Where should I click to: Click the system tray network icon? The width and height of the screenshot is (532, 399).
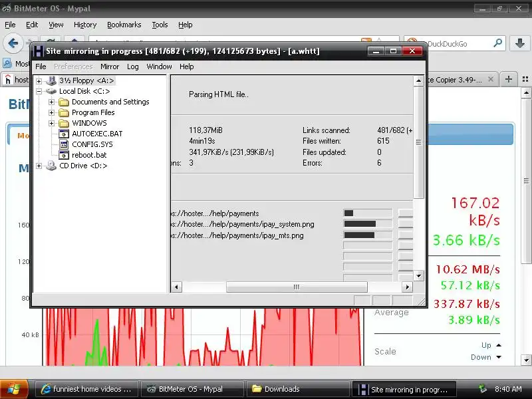tap(483, 389)
